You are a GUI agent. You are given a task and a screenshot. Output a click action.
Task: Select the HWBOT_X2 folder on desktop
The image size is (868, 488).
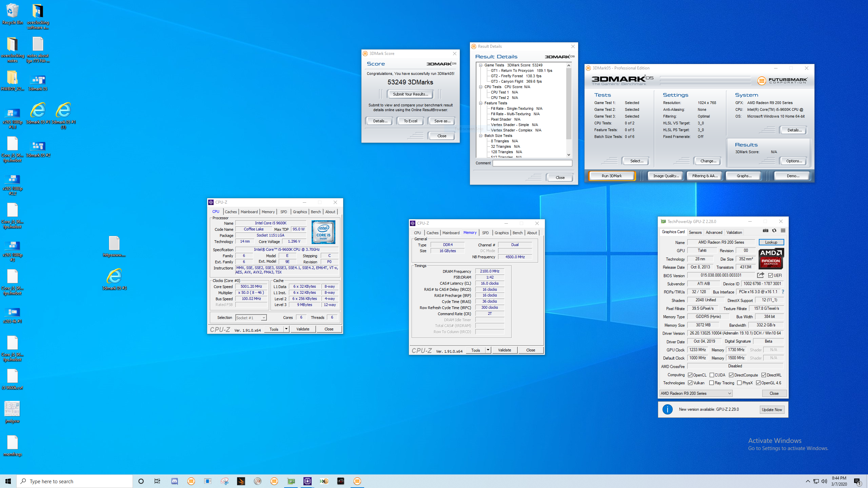pos(13,81)
